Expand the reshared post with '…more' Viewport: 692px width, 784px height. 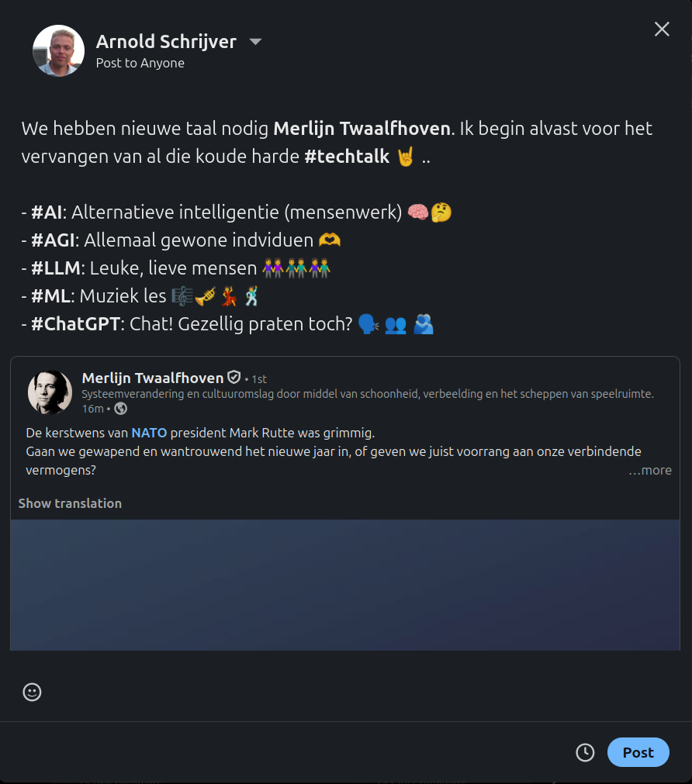pyautogui.click(x=650, y=470)
